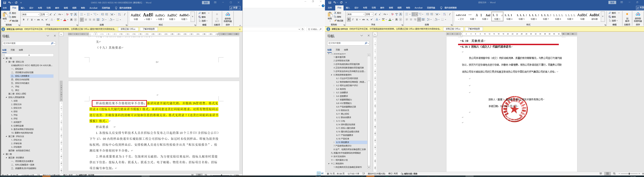Expand 6.3 相关业绩及客户评价 in right navigation
644x177 pixels.
[x=334, y=86]
